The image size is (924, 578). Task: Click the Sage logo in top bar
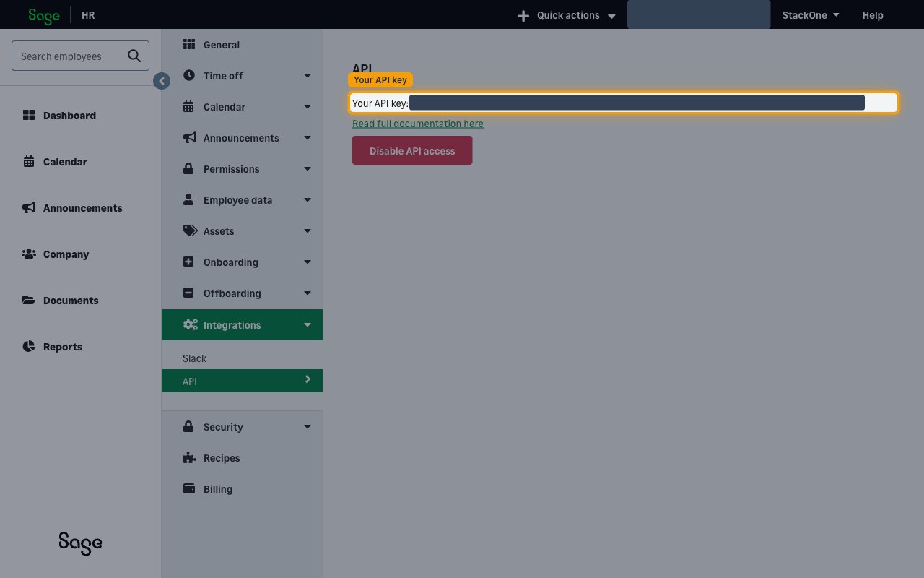click(44, 15)
